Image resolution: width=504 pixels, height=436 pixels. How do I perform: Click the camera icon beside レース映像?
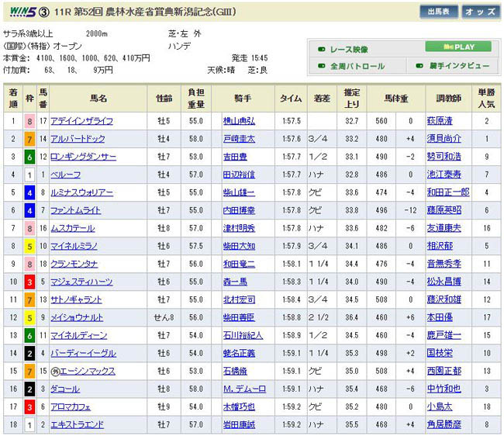pyautogui.click(x=322, y=47)
